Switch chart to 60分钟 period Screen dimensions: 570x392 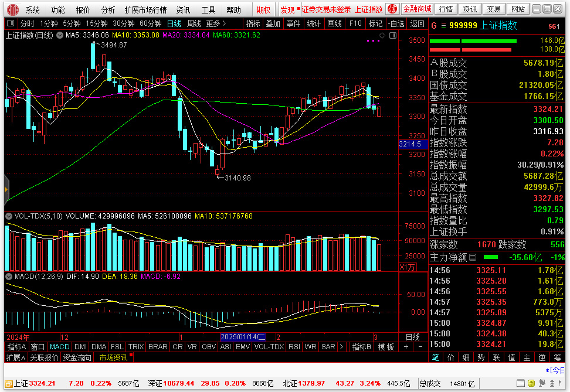151,23
